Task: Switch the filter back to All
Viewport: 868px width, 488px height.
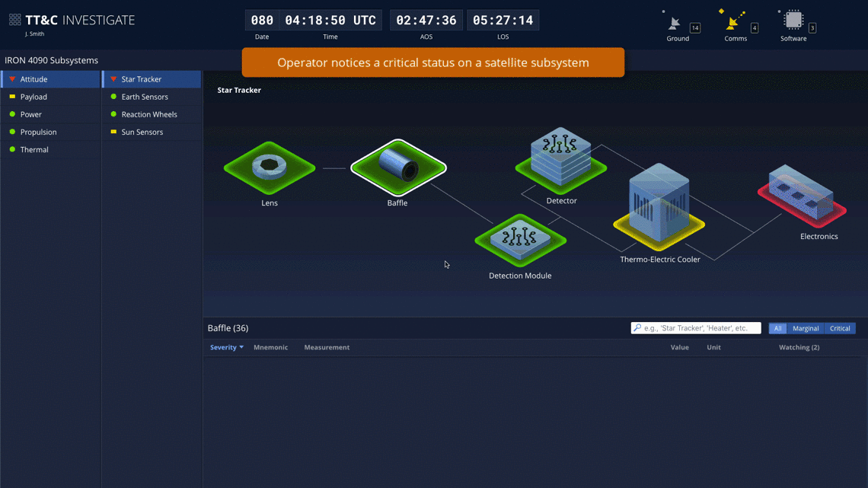Action: tap(777, 328)
